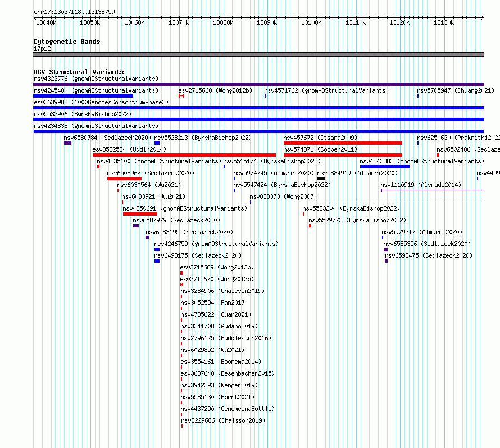Select nsv4246759 gnomAD variant label
This screenshot has height=448, width=500.
coord(216,244)
